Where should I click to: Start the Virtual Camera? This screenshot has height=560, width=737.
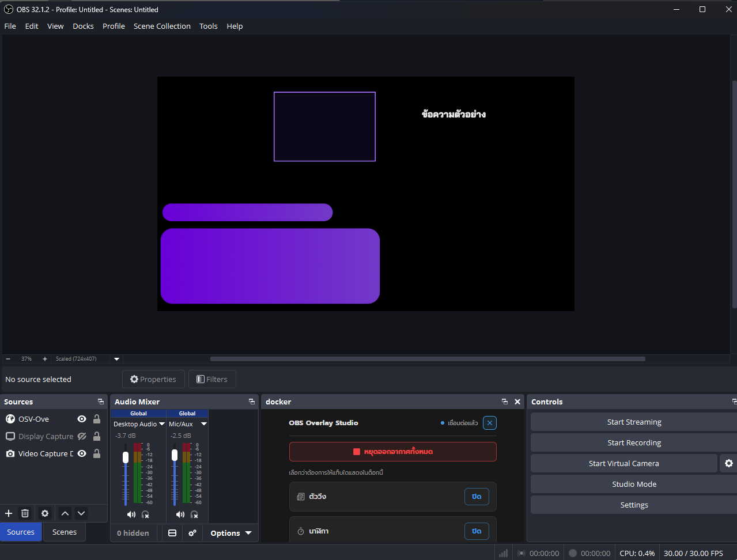tap(624, 463)
